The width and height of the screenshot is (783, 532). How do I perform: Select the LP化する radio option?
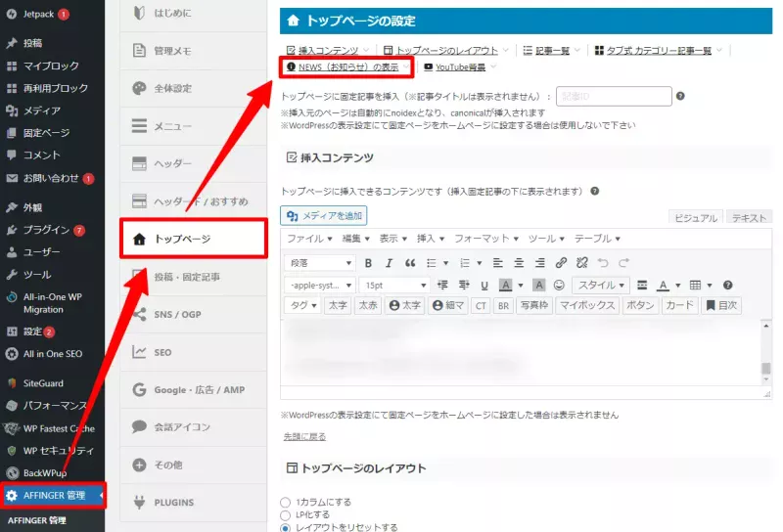pyautogui.click(x=285, y=515)
